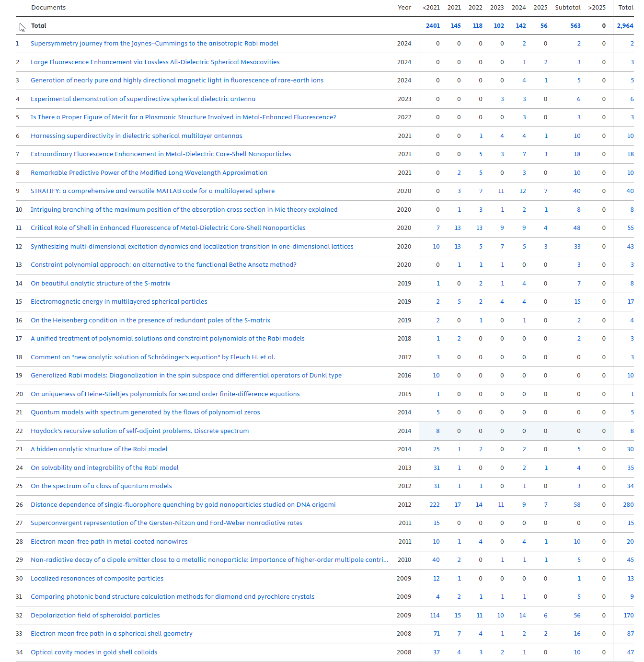Image resolution: width=644 pixels, height=662 pixels.
Task: Open 'On solvability and integrability of the Rabi model'
Action: (x=104, y=468)
